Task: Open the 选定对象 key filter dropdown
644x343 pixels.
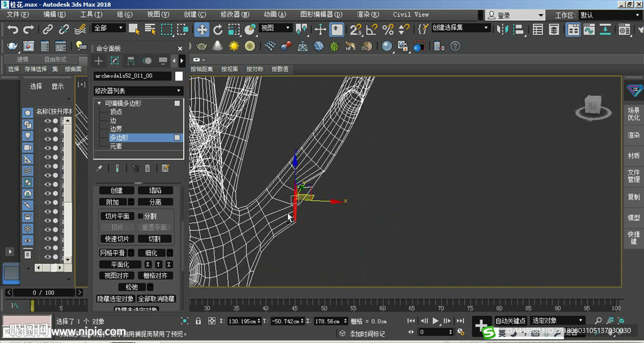Action: pos(557,320)
